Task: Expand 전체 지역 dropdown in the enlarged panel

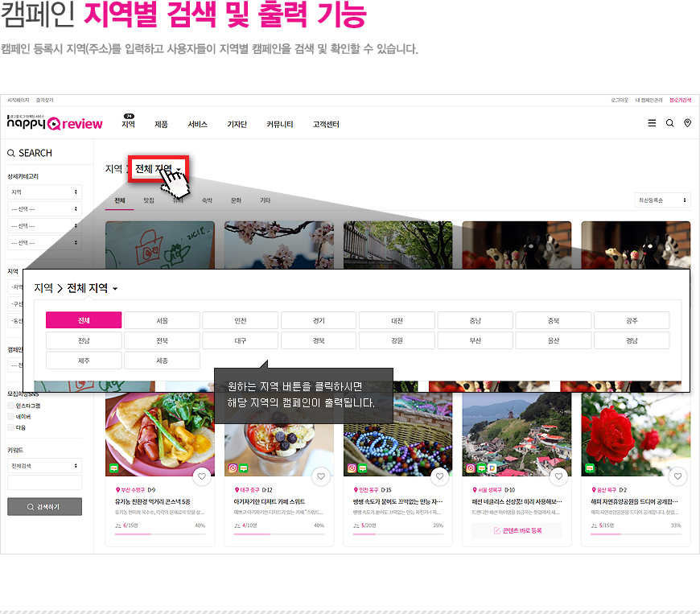Action: point(93,288)
